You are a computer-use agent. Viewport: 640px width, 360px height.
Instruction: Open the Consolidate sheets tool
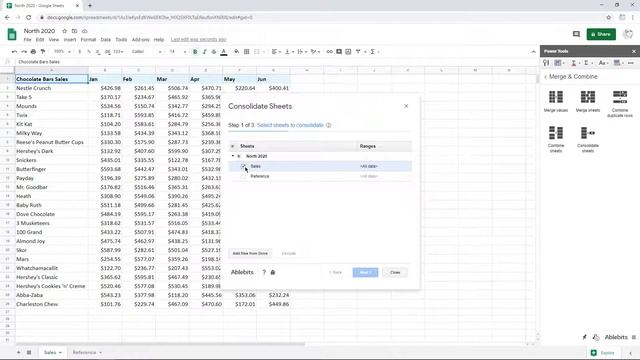pyautogui.click(x=588, y=139)
